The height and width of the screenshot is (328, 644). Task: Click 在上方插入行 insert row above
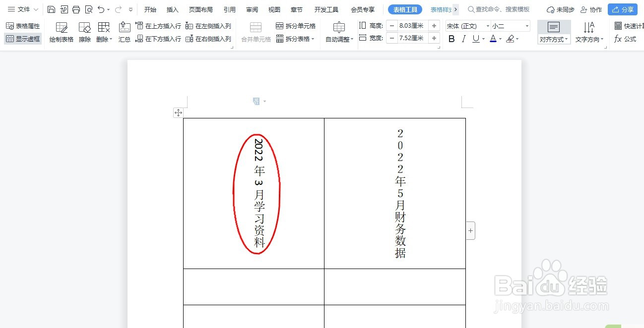(x=158, y=26)
